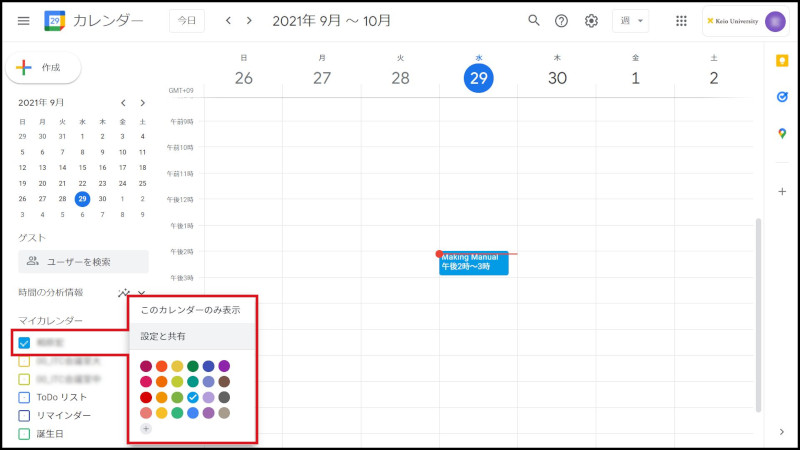Image resolution: width=800 pixels, height=450 pixels.
Task: Open the Google apps grid icon
Action: (x=681, y=20)
